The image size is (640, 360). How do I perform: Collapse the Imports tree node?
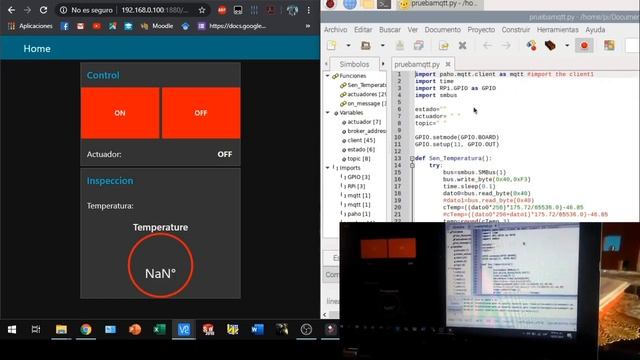coord(327,168)
